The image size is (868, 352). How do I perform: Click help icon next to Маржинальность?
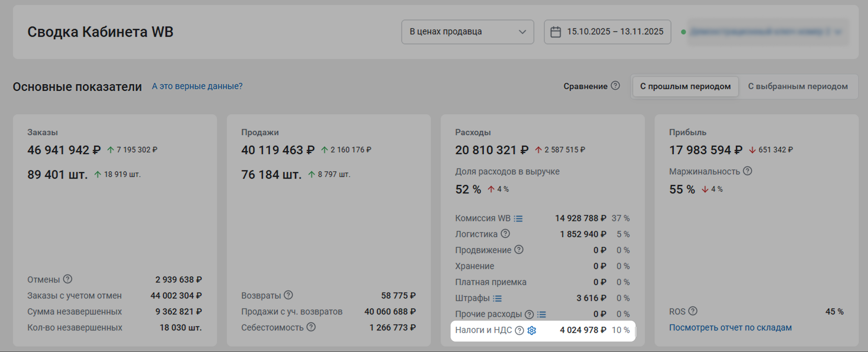click(748, 171)
